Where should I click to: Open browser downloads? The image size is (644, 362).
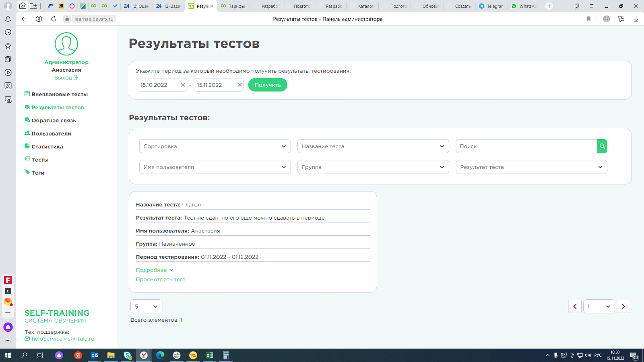(x=636, y=19)
